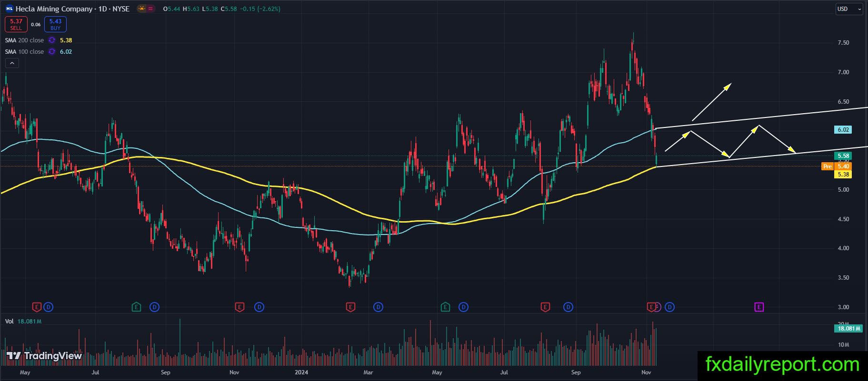The height and width of the screenshot is (381, 868).
Task: Open the red earnings marker for August 2024
Action: point(545,307)
